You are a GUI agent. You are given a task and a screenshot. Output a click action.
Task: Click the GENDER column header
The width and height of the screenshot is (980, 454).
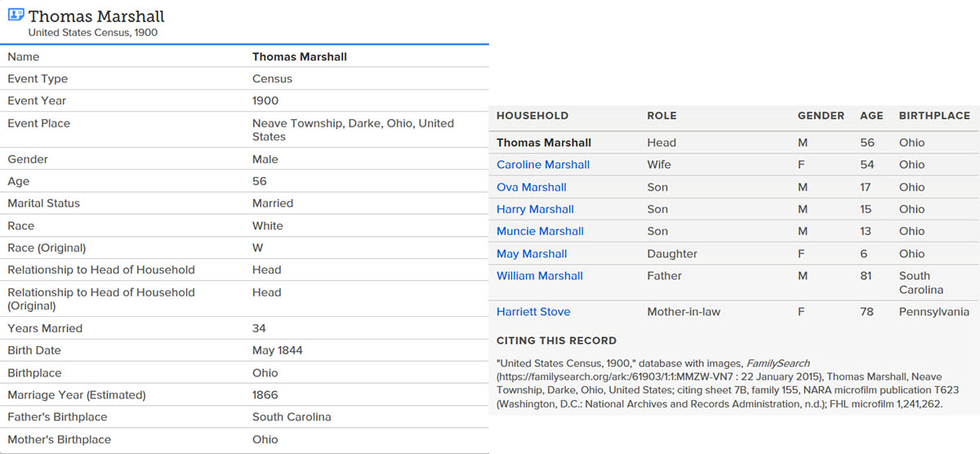(821, 116)
